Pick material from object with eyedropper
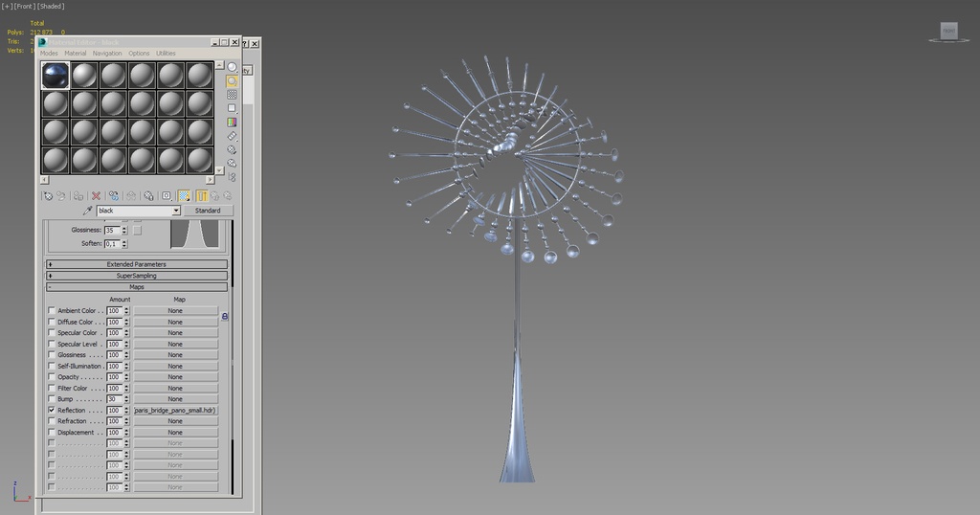 (88, 211)
